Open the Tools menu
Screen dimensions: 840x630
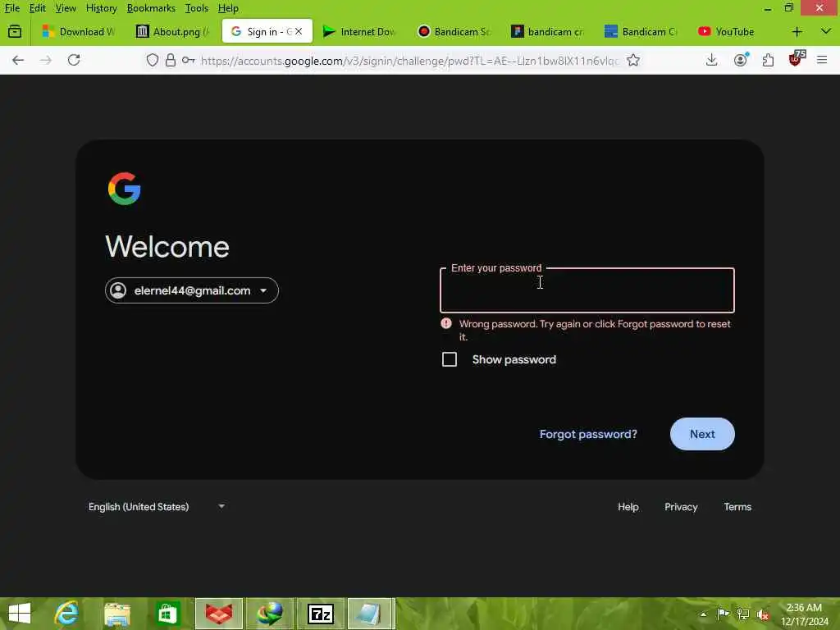click(197, 8)
